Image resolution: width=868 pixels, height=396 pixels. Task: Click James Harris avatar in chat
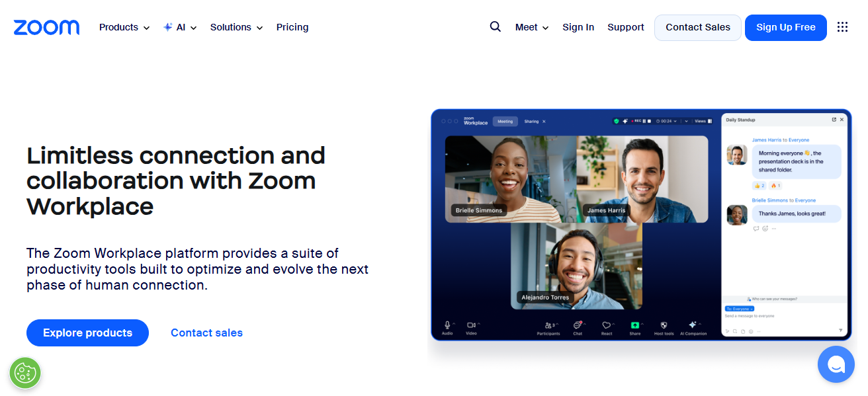pyautogui.click(x=737, y=155)
